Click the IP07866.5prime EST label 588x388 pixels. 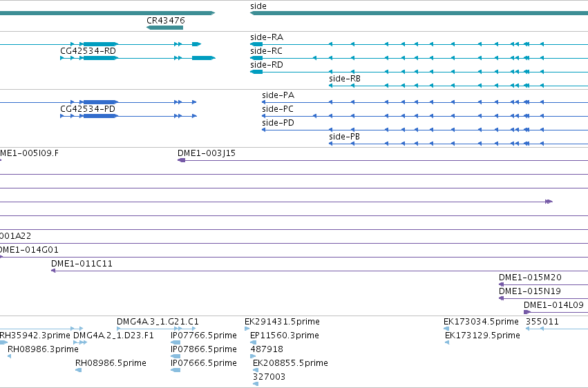(x=204, y=349)
